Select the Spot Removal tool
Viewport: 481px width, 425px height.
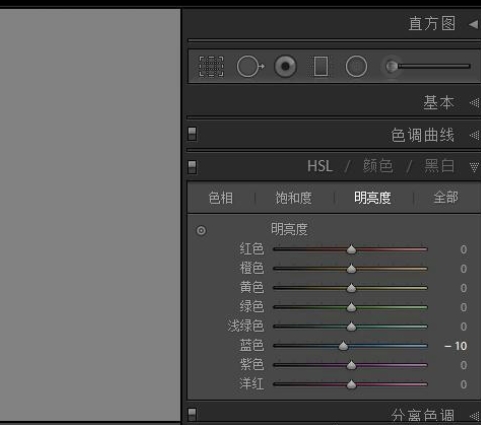250,66
